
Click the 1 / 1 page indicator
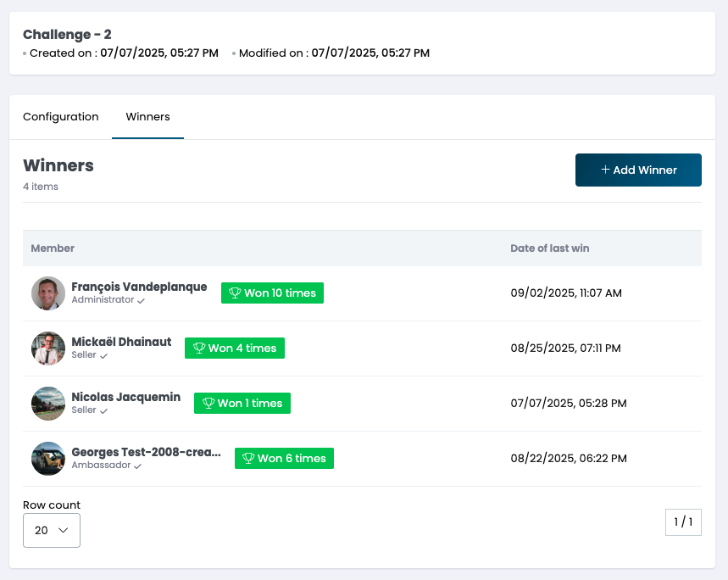click(x=683, y=522)
